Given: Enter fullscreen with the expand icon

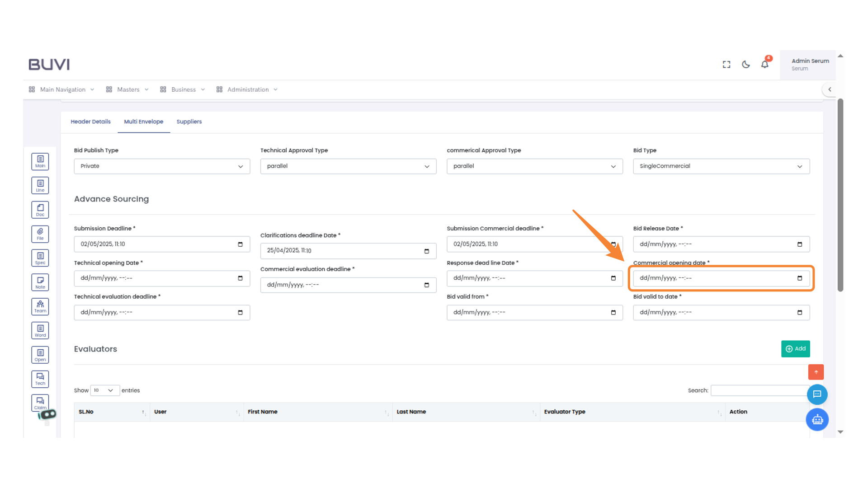Looking at the screenshot, I should tap(726, 65).
